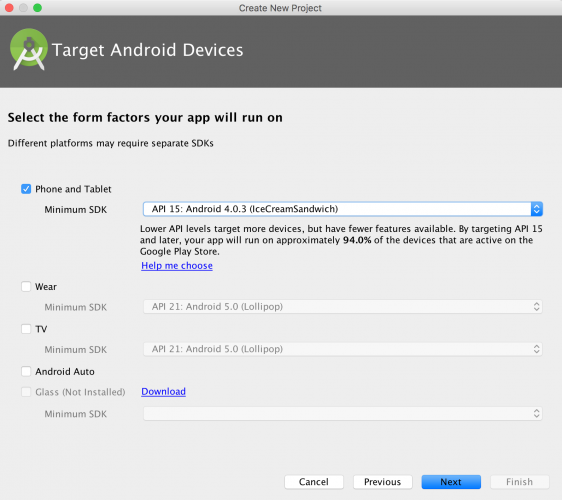Enable the Wear form factor checkbox
Viewport: 562px width, 500px height.
tap(26, 287)
